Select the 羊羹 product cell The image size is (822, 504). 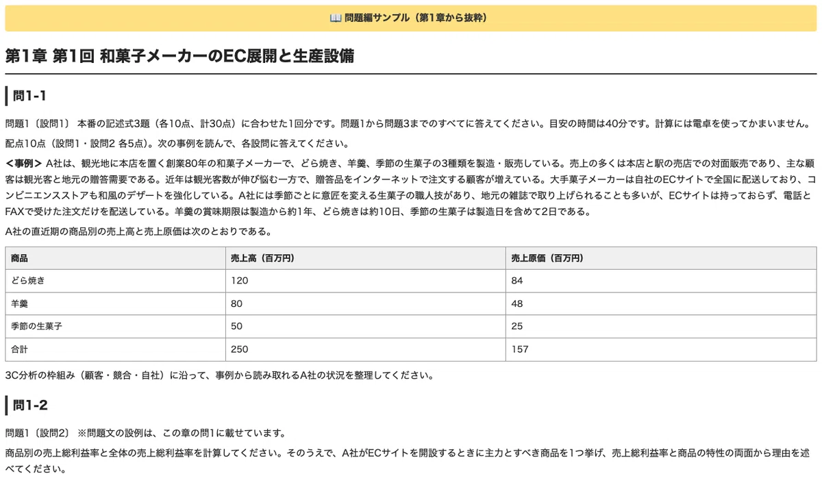[x=115, y=304]
